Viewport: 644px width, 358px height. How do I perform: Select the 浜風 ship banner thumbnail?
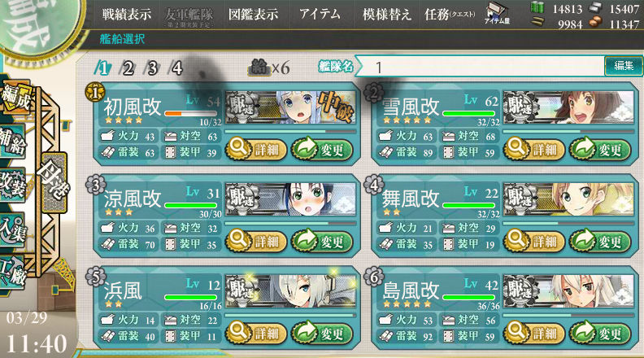tap(290, 290)
